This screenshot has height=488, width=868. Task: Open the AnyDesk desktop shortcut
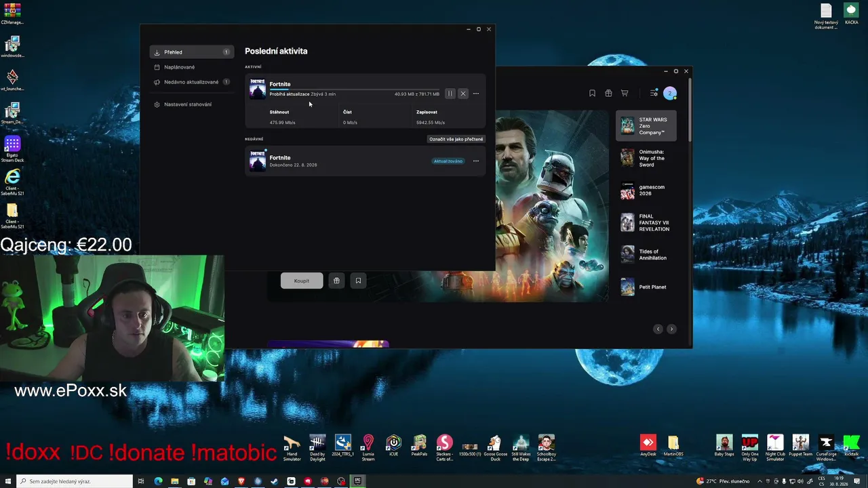coord(648,446)
